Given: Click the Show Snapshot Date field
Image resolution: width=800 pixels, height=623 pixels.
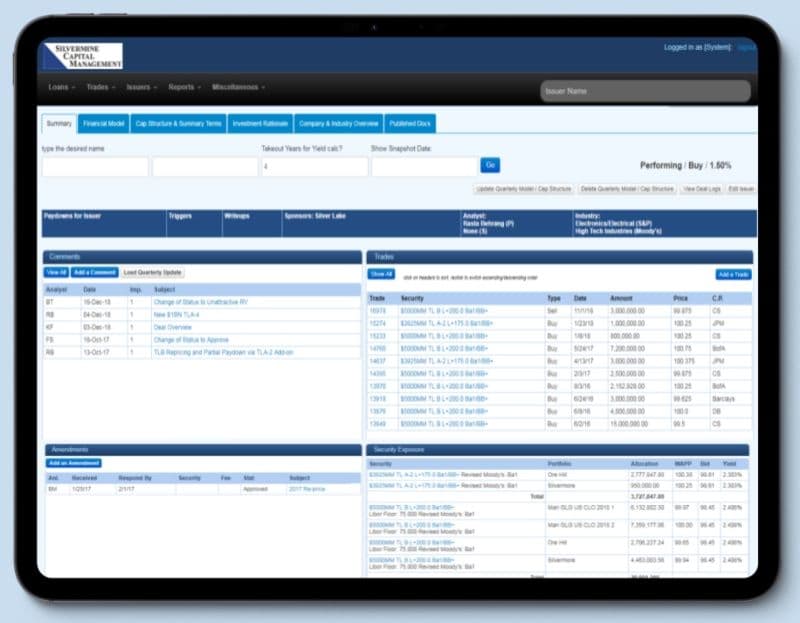Looking at the screenshot, I should coord(423,166).
